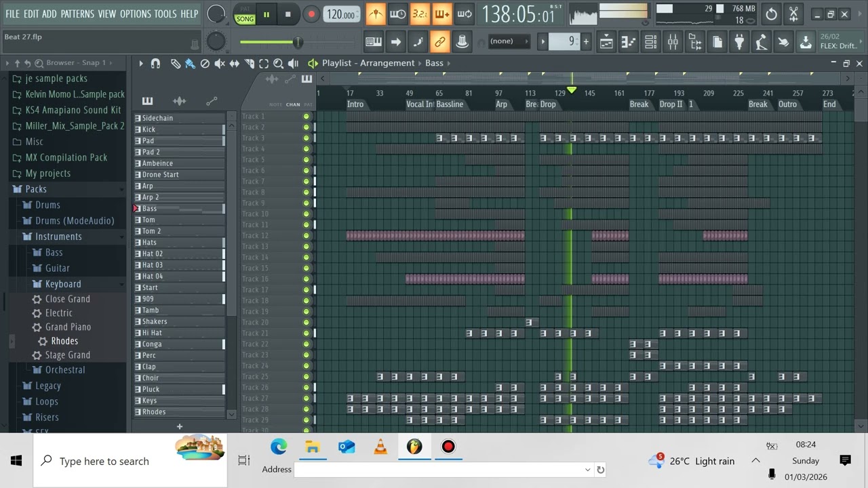The image size is (868, 488).
Task: Select the Sidechain pattern in picker
Action: 179,118
